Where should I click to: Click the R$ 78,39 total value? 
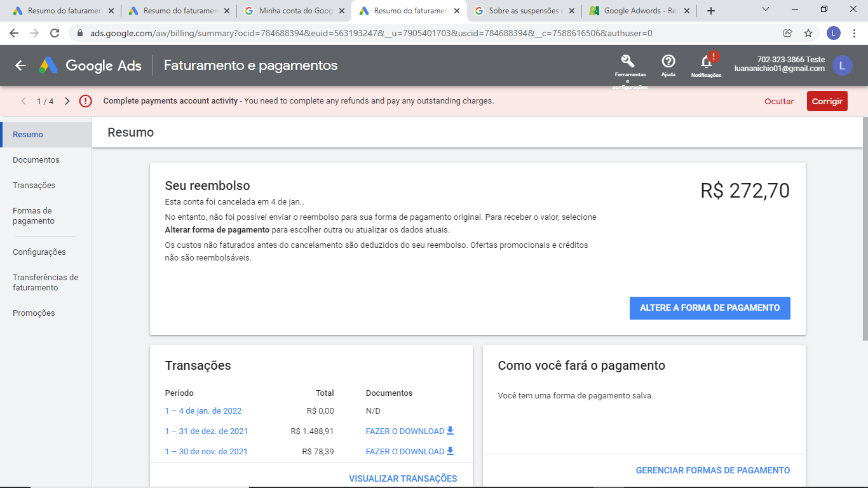coord(318,452)
